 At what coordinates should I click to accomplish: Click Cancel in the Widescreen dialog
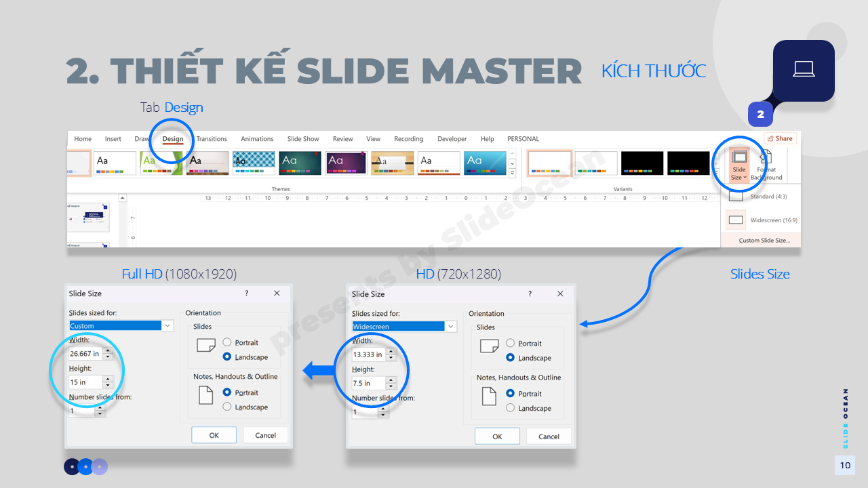549,436
